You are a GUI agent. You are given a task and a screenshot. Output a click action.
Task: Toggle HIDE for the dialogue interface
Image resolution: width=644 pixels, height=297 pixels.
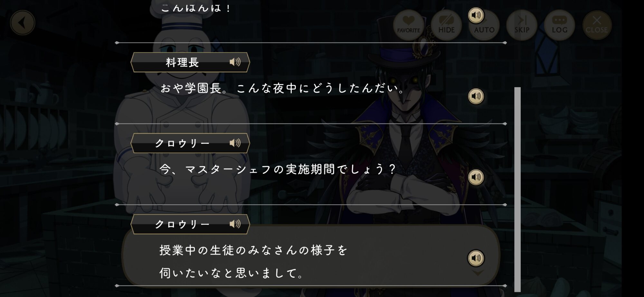[x=446, y=25]
